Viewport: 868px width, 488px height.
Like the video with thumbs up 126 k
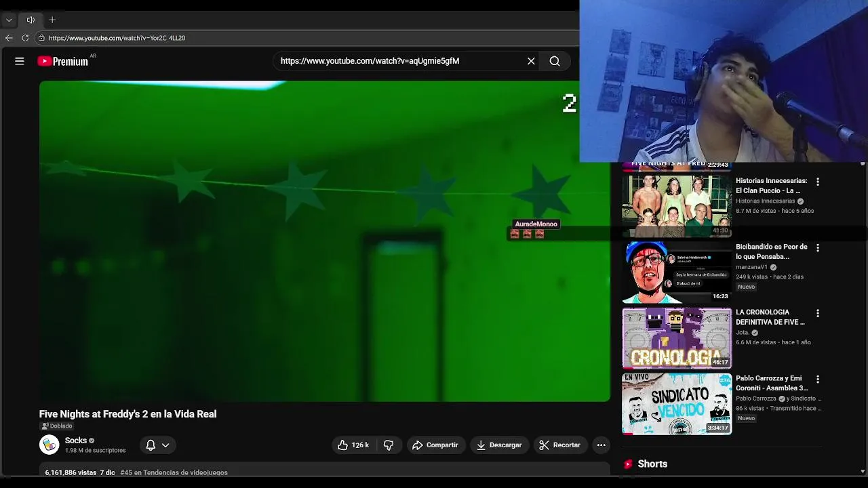353,445
